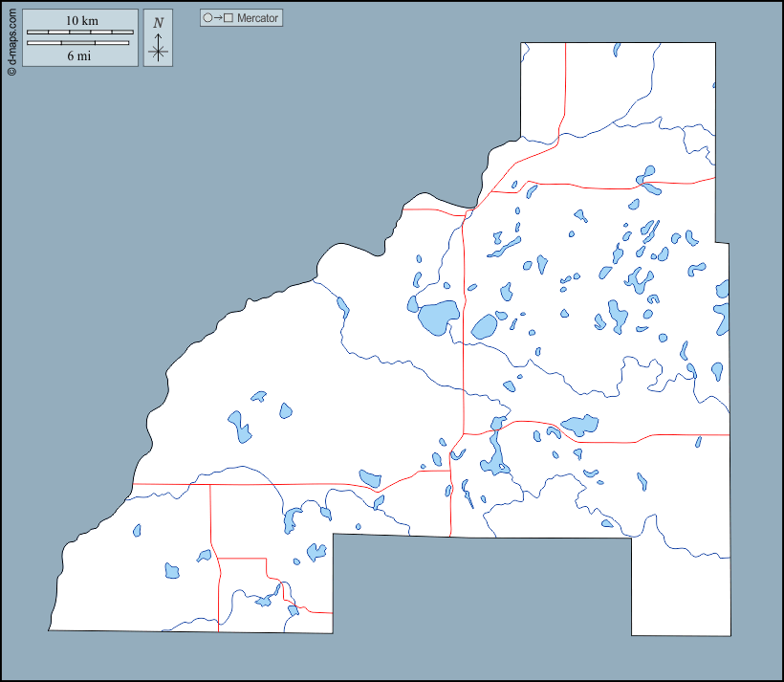784x682 pixels.
Task: Click the 6 mi scale label
Action: (x=78, y=55)
